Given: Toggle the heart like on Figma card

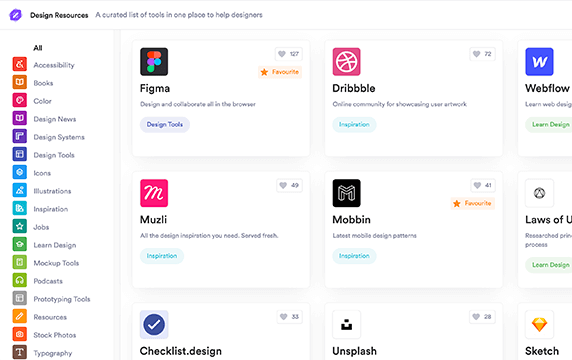Looking at the screenshot, I should [x=289, y=54].
